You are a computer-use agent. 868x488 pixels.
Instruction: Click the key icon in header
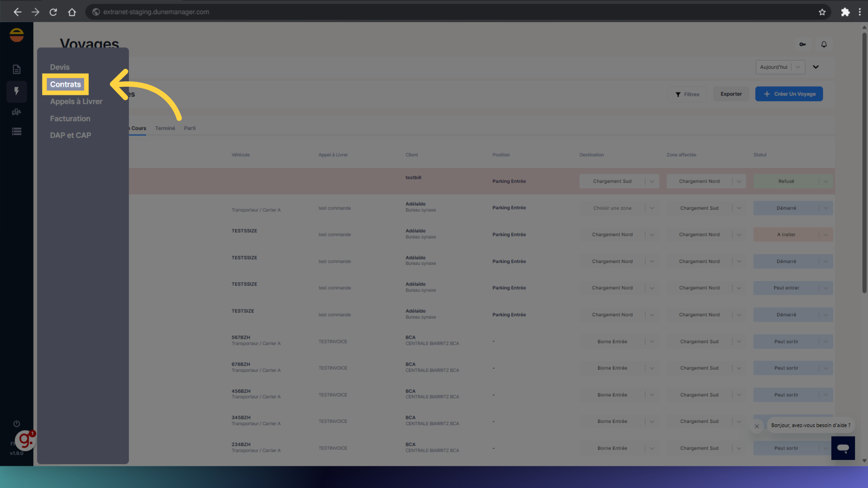802,44
